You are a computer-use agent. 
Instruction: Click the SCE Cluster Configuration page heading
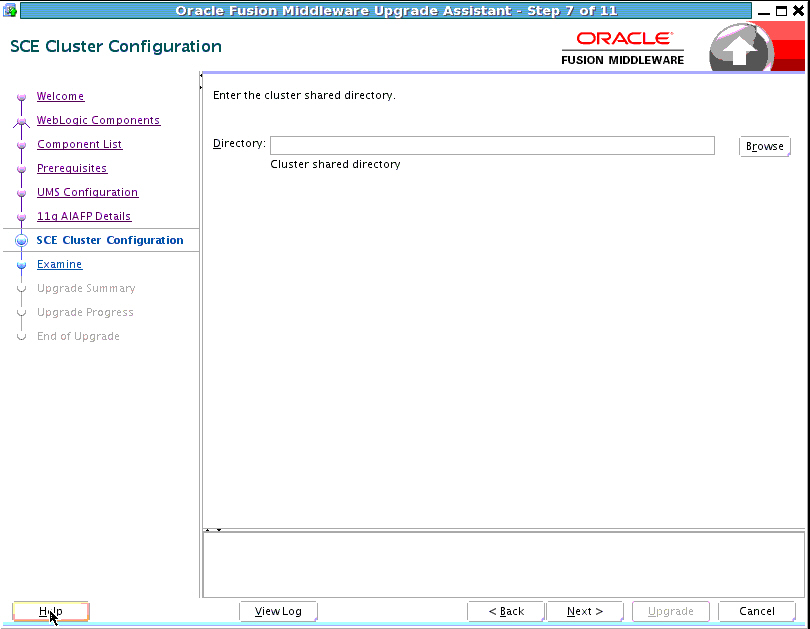point(116,46)
